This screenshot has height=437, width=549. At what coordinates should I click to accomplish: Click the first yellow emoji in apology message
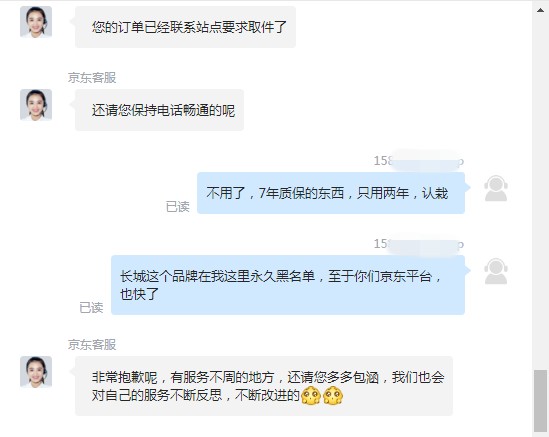point(311,396)
